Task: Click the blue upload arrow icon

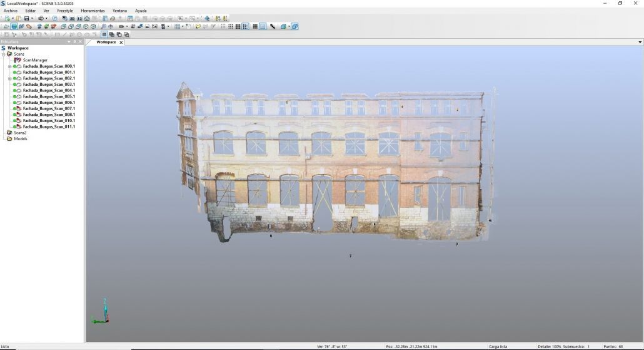Action: 39,26
